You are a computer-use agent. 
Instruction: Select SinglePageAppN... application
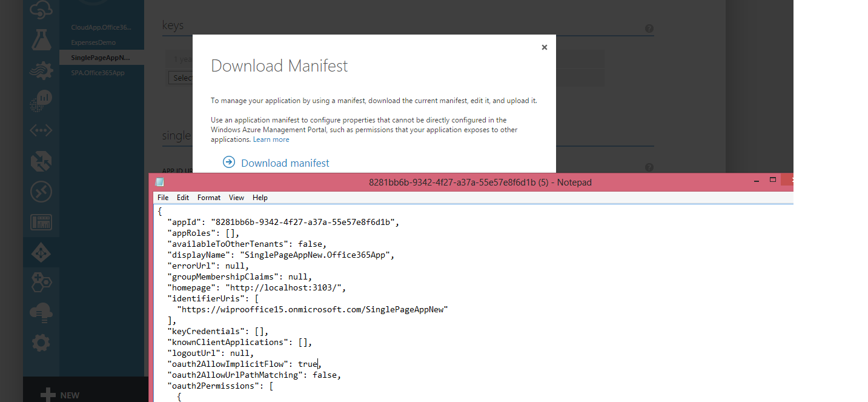(x=101, y=58)
